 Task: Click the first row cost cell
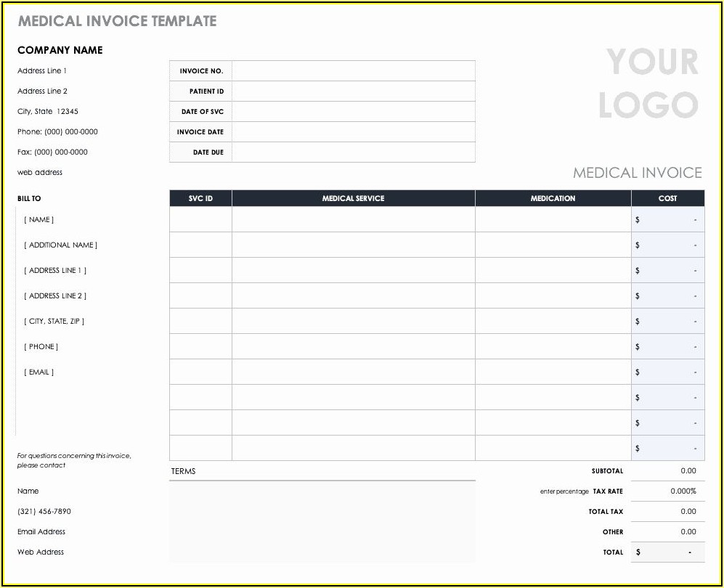click(x=667, y=220)
